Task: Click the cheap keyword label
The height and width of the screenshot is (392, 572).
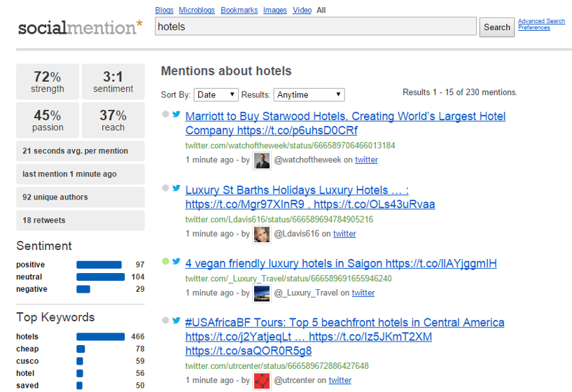Action: coord(27,349)
